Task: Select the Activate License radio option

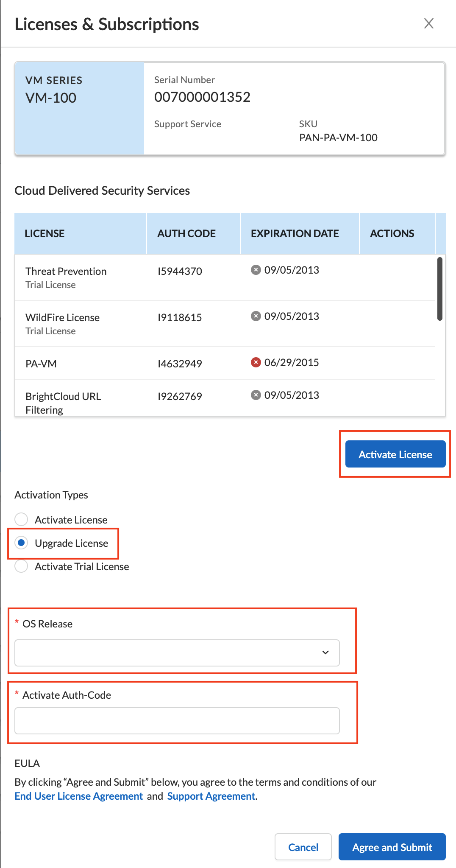Action: [x=21, y=519]
